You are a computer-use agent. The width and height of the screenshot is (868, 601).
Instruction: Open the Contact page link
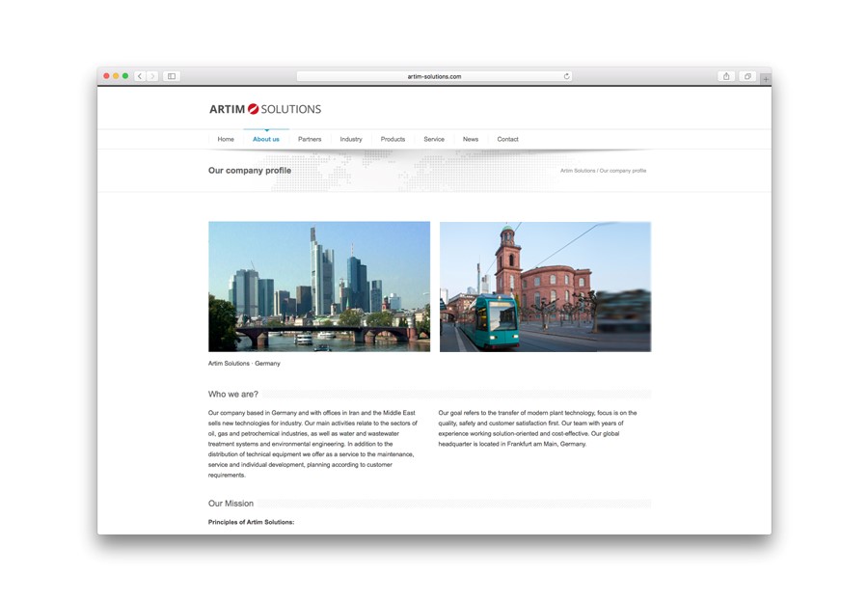point(507,139)
